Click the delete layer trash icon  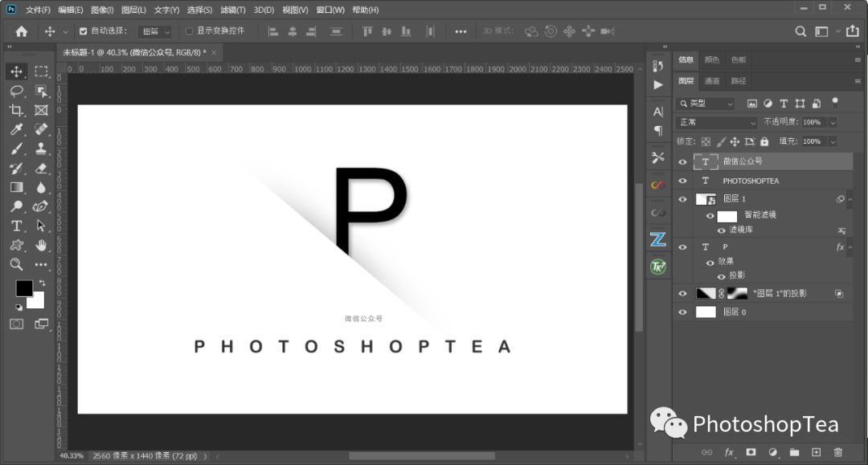click(837, 452)
